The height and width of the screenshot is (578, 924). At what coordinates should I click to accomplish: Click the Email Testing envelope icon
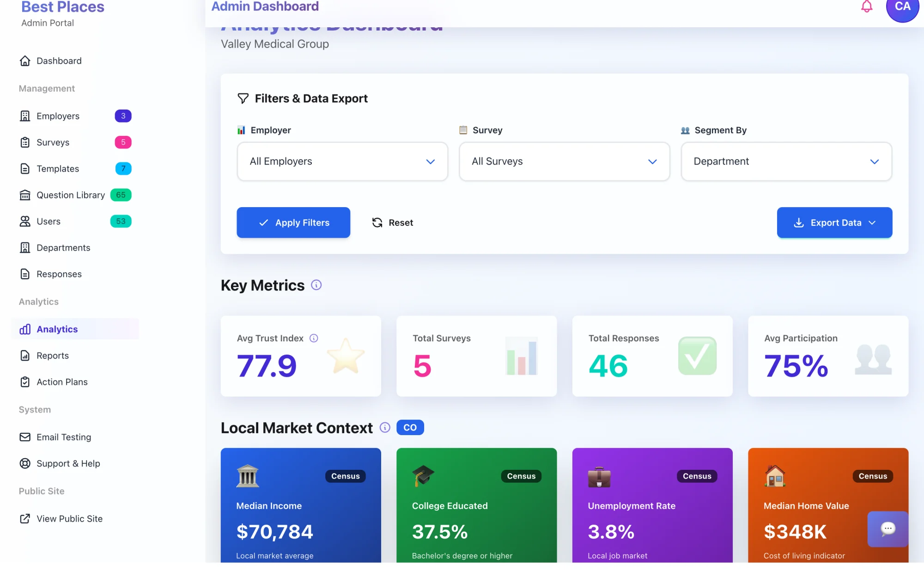pos(25,437)
